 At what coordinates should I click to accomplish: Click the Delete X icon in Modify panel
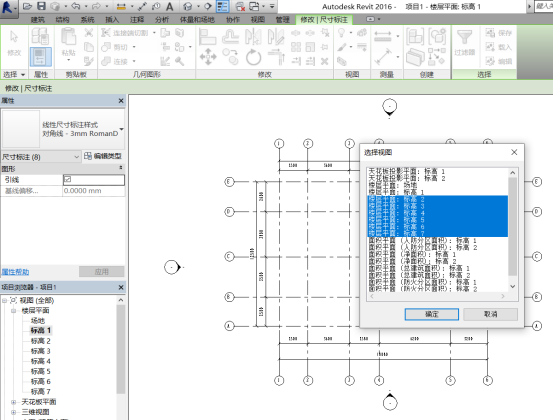click(x=324, y=61)
